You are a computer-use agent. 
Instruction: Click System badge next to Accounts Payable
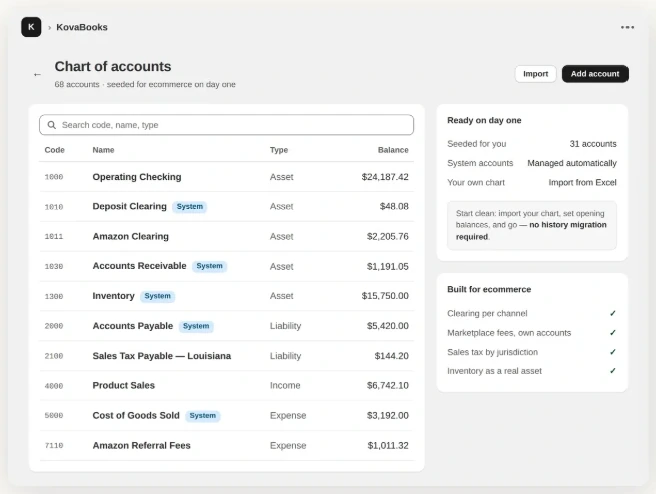(x=196, y=326)
